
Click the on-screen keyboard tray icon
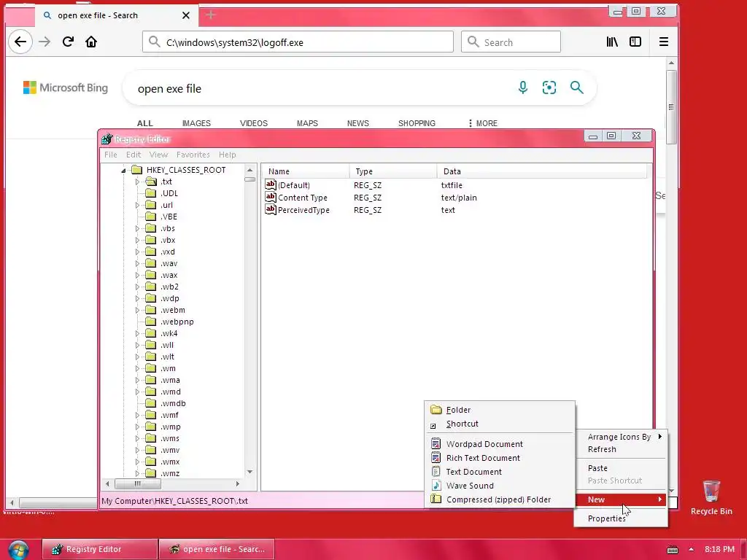[672, 550]
